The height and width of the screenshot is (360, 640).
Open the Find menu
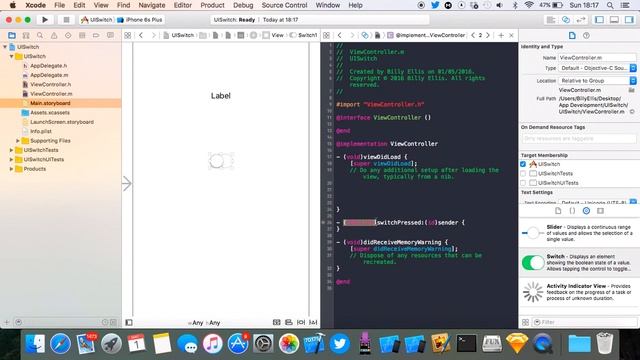click(x=123, y=5)
